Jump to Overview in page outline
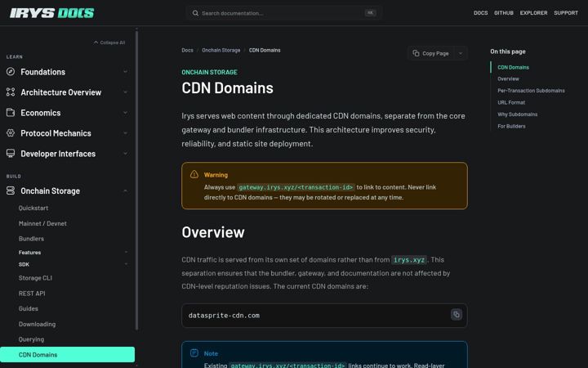This screenshot has height=368, width=588. click(x=508, y=79)
